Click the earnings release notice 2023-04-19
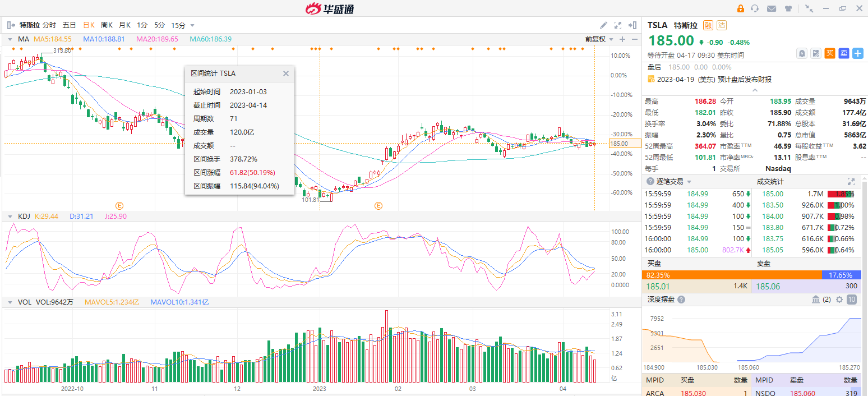The height and width of the screenshot is (396, 868). 709,80
